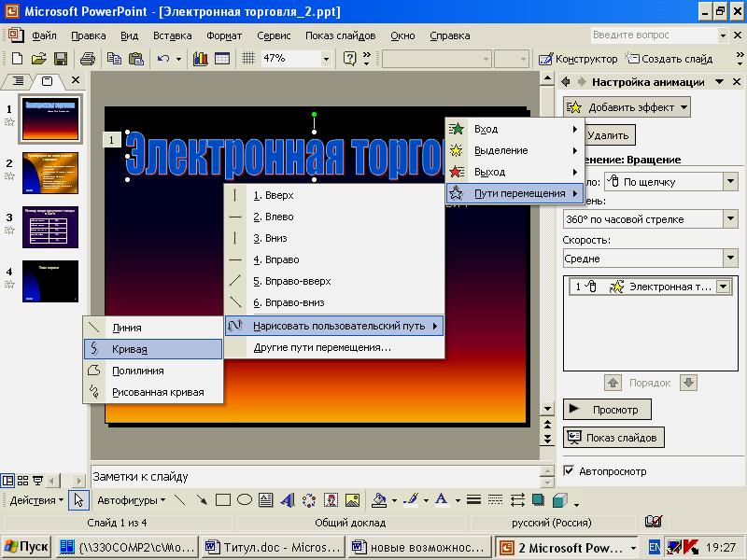Click the Просмотр preview button
The height and width of the screenshot is (560, 747).
607,410
